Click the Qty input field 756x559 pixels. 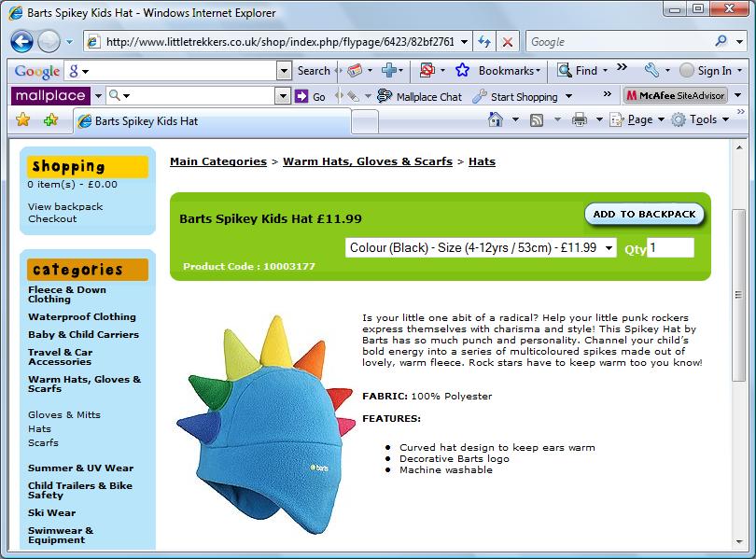[670, 247]
